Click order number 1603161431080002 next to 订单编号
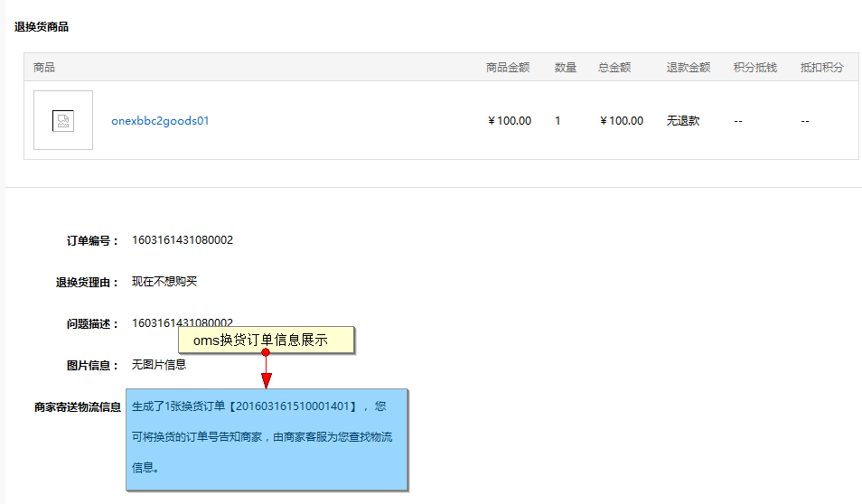The image size is (862, 504). [183, 240]
